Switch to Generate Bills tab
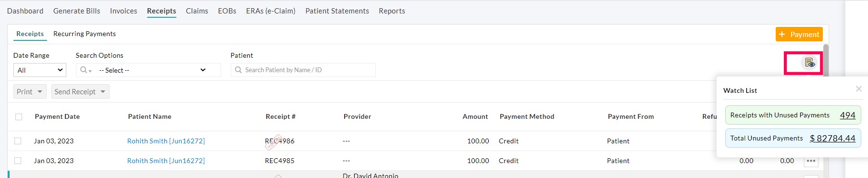 77,11
